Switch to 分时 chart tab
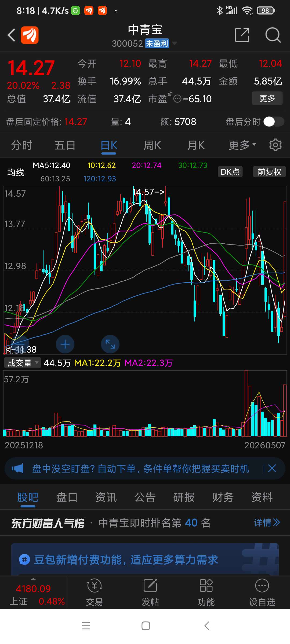The height and width of the screenshot is (644, 290). pyautogui.click(x=22, y=145)
